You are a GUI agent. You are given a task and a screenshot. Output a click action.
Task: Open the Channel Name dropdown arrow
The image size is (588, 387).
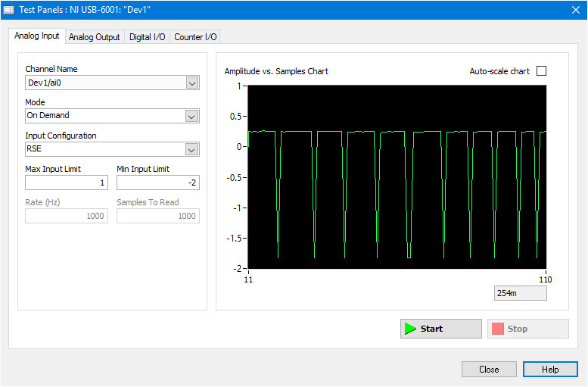[192, 83]
